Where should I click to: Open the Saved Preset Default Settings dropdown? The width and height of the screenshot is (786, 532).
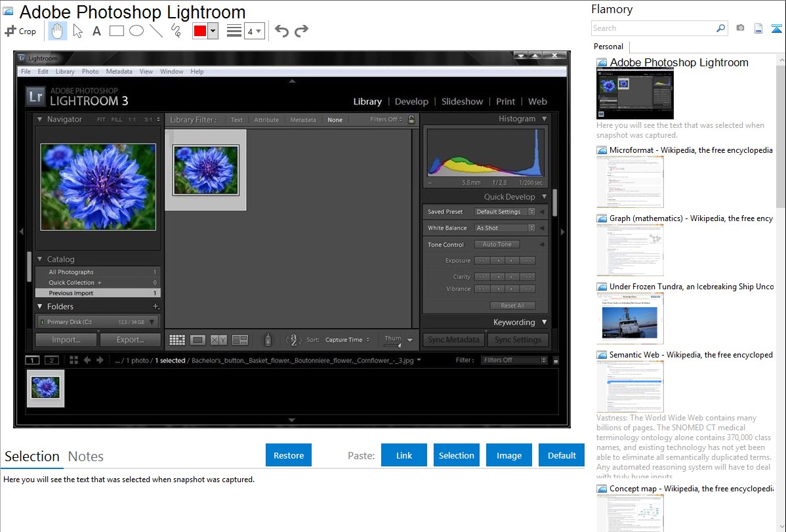(x=505, y=212)
